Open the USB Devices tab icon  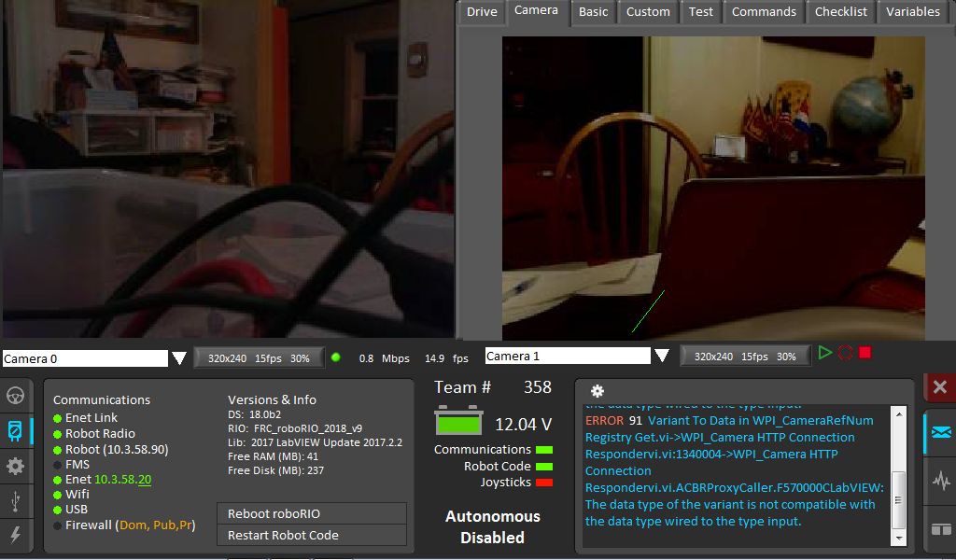15,500
